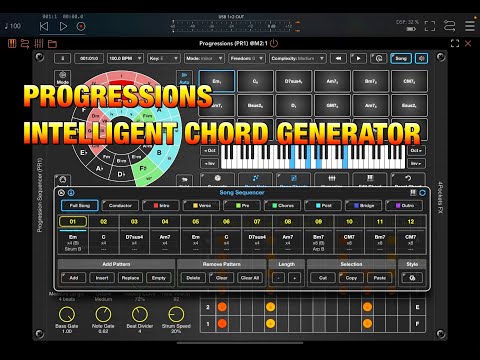Screen dimensions: 480x360
Task: Click the 001:01:0 position field
Action: point(89,58)
